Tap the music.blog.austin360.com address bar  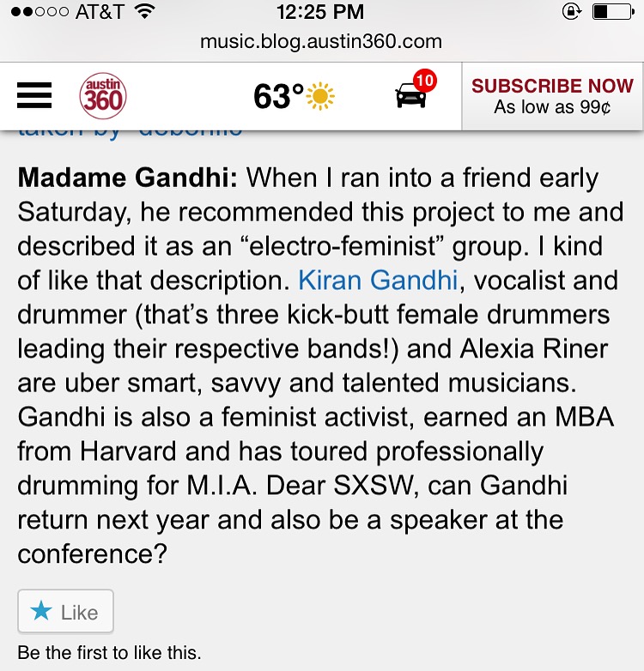321,40
